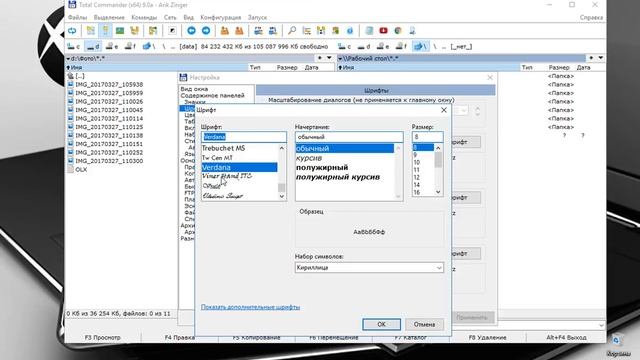Open the Выделение menu
The image size is (640, 360).
109,18
